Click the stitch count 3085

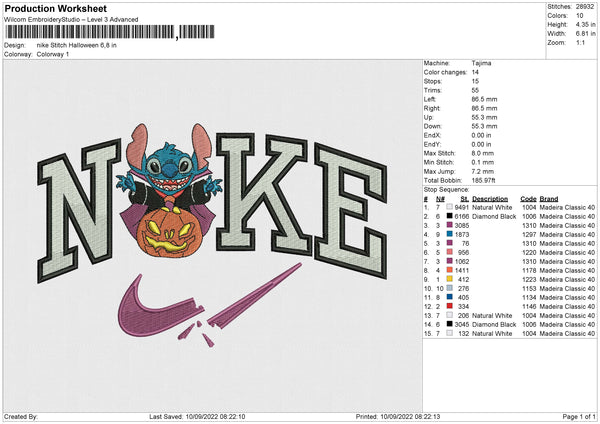click(462, 225)
